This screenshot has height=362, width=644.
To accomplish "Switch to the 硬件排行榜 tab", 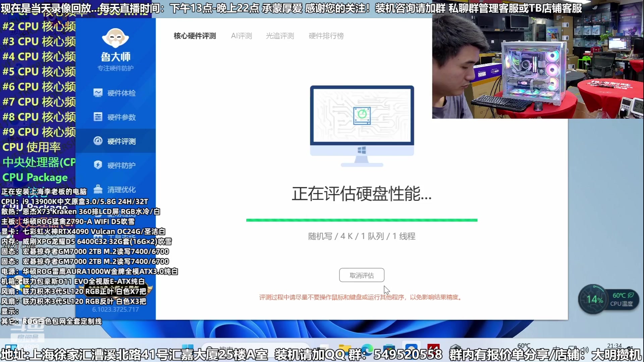I will 326,36.
